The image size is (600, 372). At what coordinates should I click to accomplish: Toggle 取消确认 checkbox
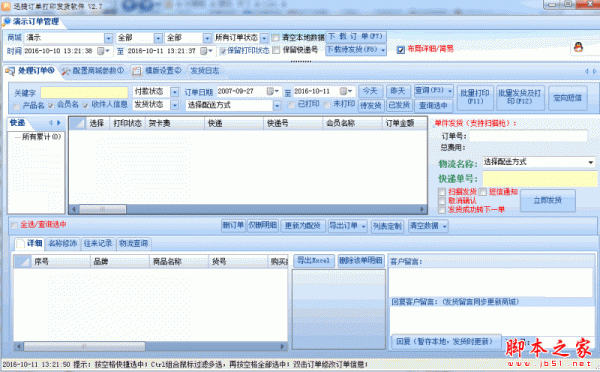point(442,201)
